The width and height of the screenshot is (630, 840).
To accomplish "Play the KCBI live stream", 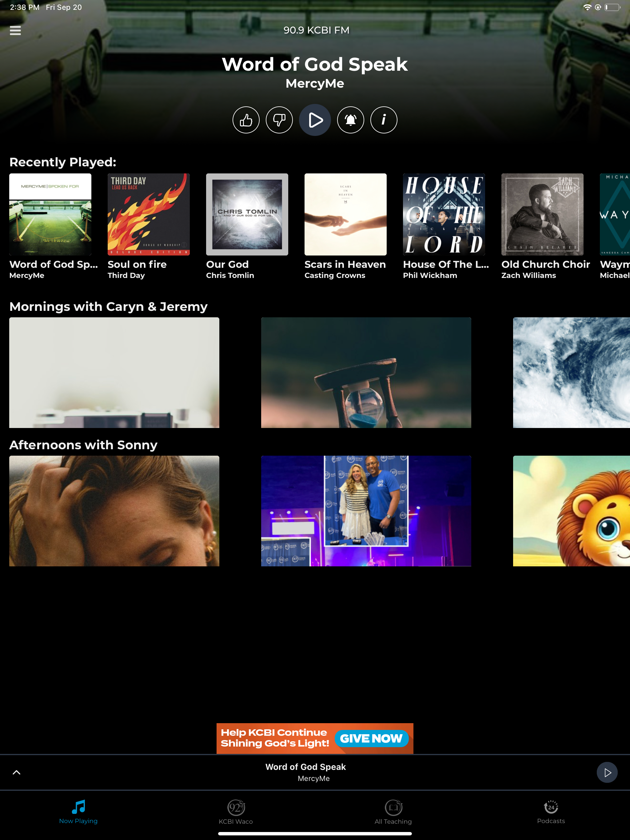I will point(315,120).
